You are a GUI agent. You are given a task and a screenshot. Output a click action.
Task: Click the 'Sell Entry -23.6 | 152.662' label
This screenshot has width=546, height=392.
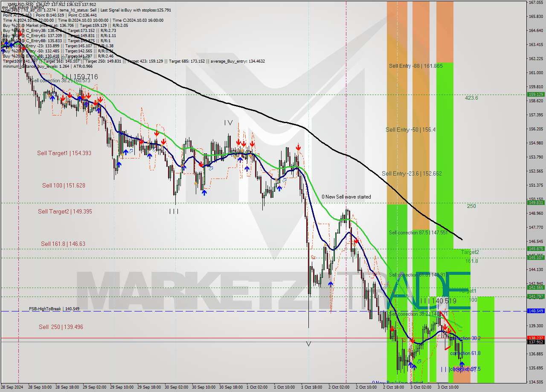click(x=412, y=173)
